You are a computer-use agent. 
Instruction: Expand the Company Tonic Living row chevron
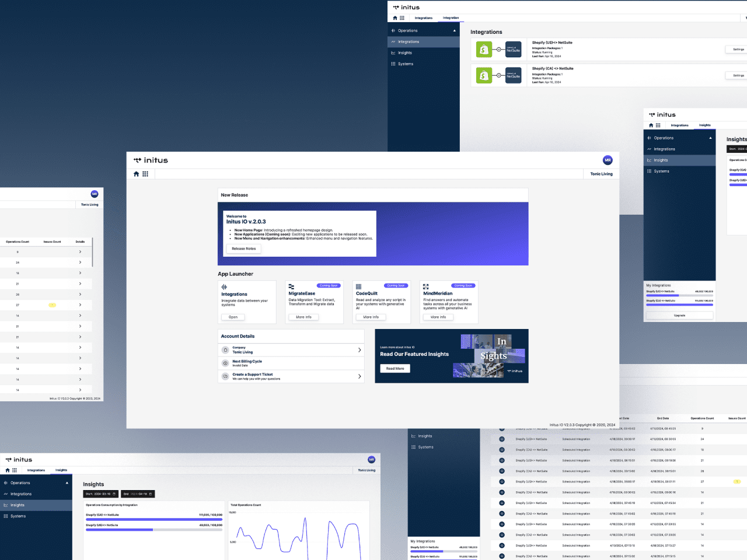click(x=359, y=349)
